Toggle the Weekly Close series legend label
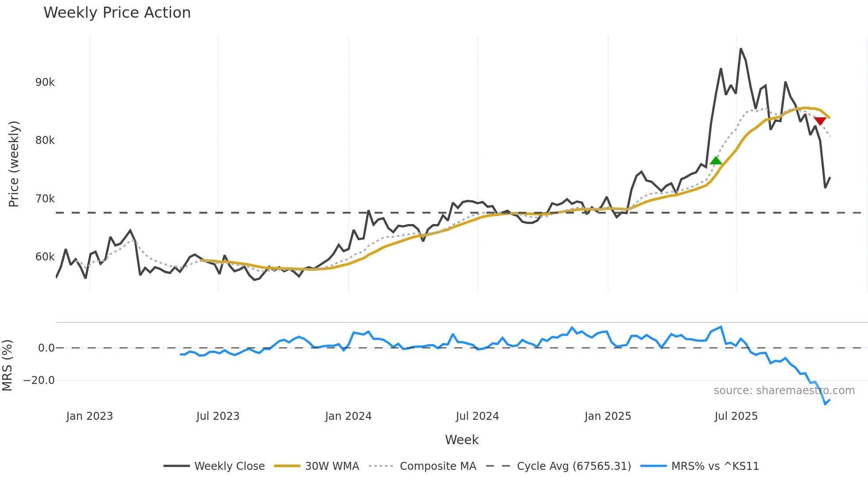The height and width of the screenshot is (488, 868). [x=229, y=466]
